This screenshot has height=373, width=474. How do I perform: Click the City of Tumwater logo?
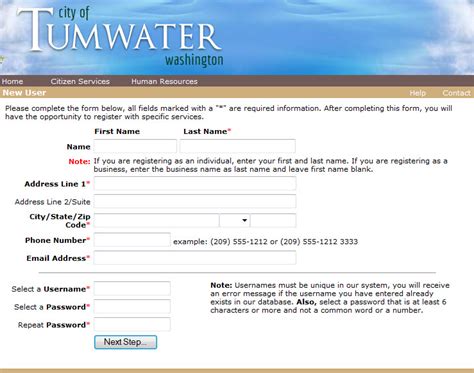pyautogui.click(x=120, y=36)
